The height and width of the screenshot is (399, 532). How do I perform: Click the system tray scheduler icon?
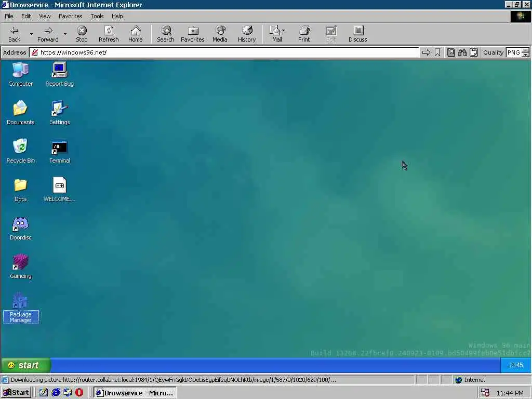click(485, 393)
